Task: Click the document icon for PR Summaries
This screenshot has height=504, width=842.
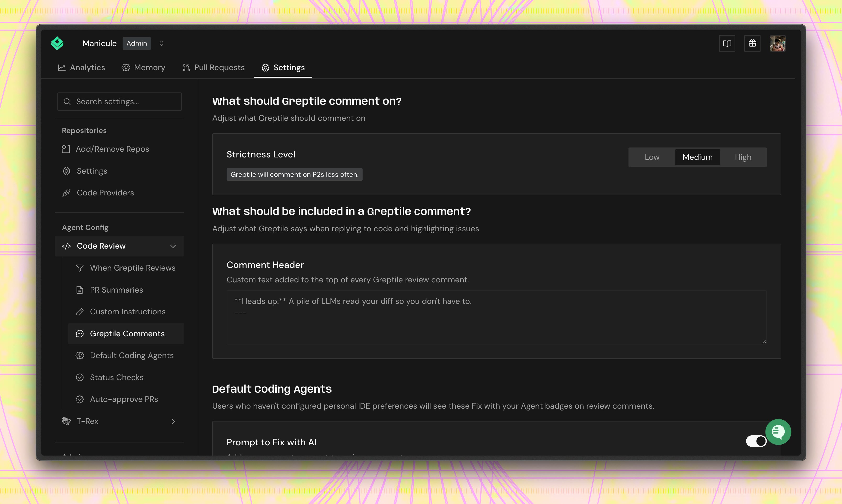Action: 80,290
